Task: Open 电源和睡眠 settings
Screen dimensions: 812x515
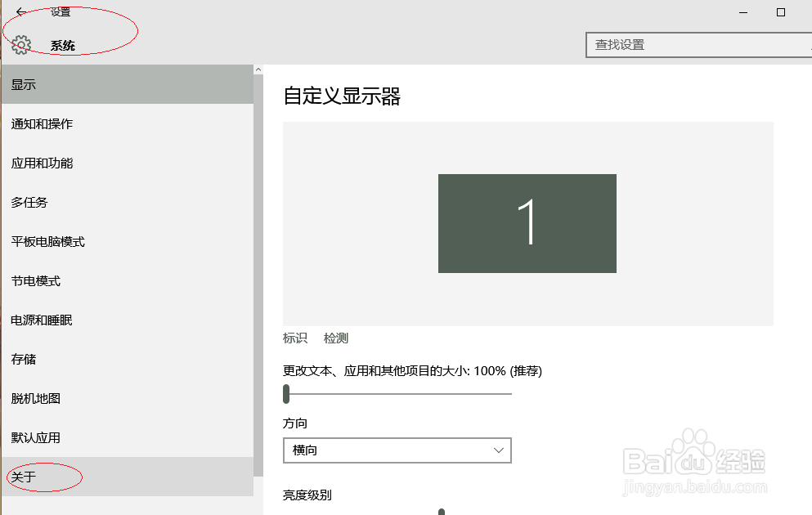Action: click(x=128, y=320)
